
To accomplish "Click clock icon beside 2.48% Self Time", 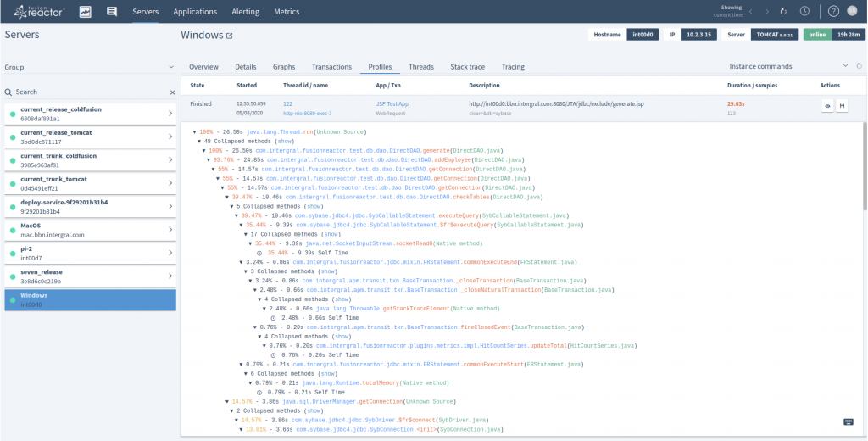I will tap(274, 318).
